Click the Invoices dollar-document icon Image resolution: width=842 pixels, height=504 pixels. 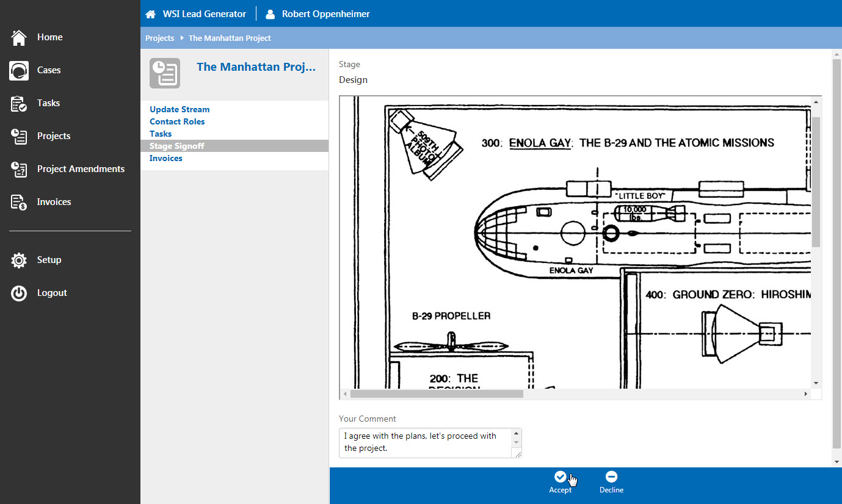coord(19,202)
